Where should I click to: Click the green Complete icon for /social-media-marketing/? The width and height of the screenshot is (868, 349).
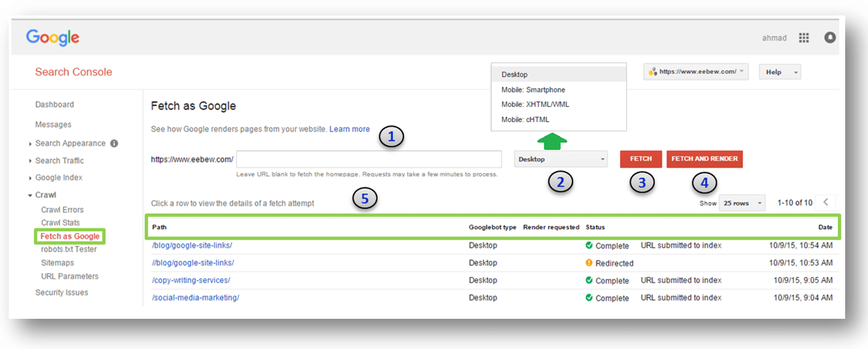point(589,298)
